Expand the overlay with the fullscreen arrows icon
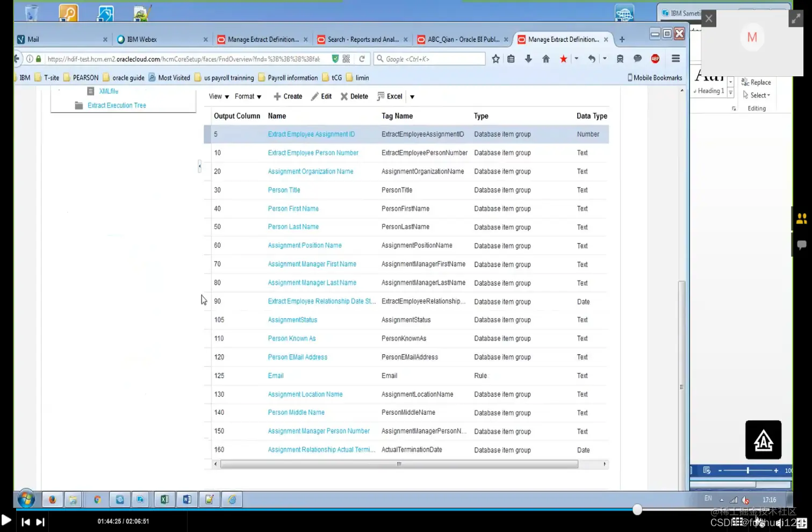The height and width of the screenshot is (532, 812). (x=796, y=19)
